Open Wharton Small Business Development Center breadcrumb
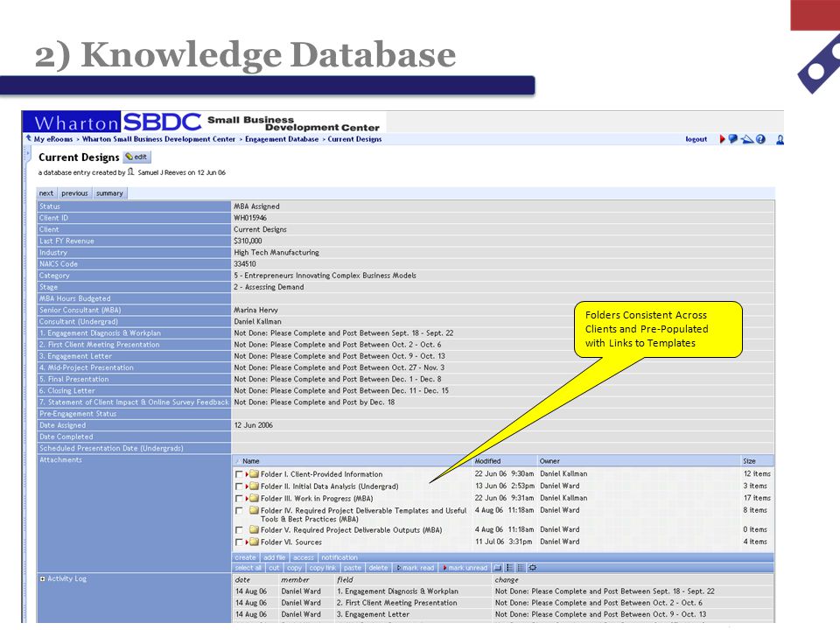This screenshot has height=630, width=840. pyautogui.click(x=158, y=139)
